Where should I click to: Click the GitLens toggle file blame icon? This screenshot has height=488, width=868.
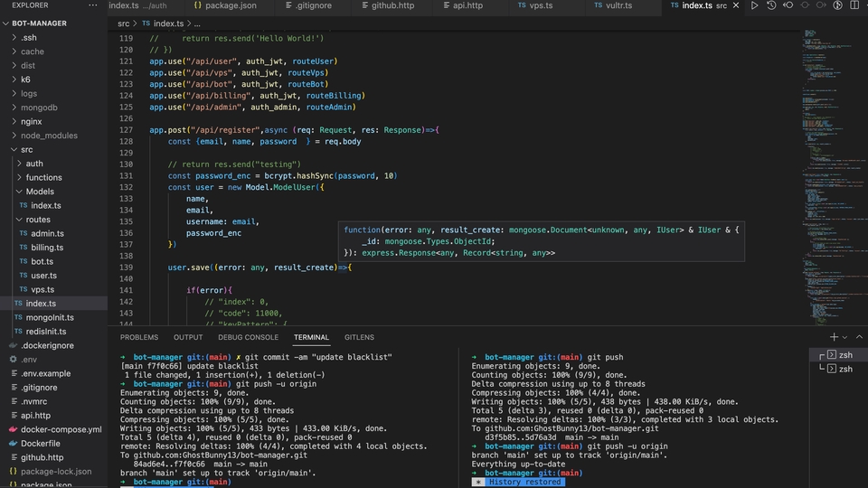pos(837,5)
